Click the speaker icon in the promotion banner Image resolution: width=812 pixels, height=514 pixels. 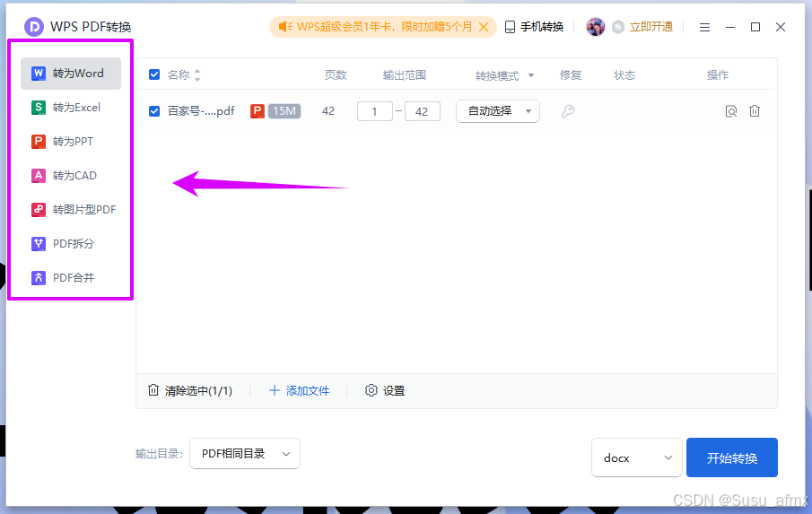click(285, 26)
